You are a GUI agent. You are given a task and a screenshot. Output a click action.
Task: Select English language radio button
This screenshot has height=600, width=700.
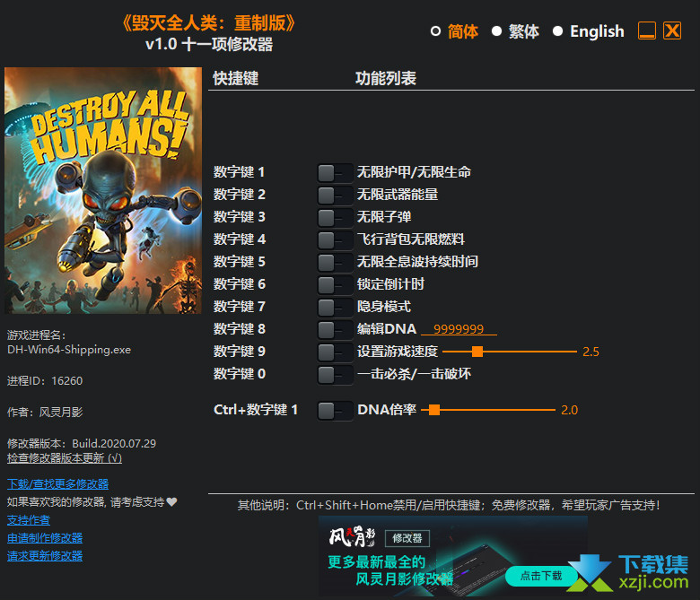(x=557, y=31)
